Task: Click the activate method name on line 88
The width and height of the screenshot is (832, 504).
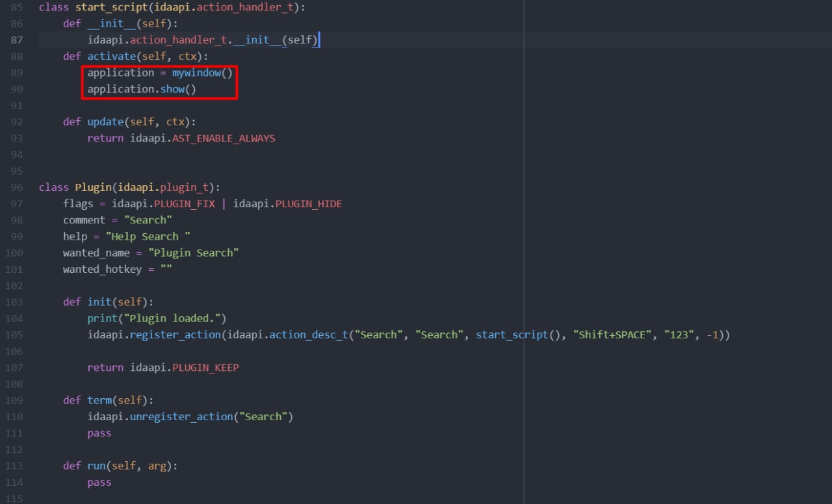Action: 112,57
